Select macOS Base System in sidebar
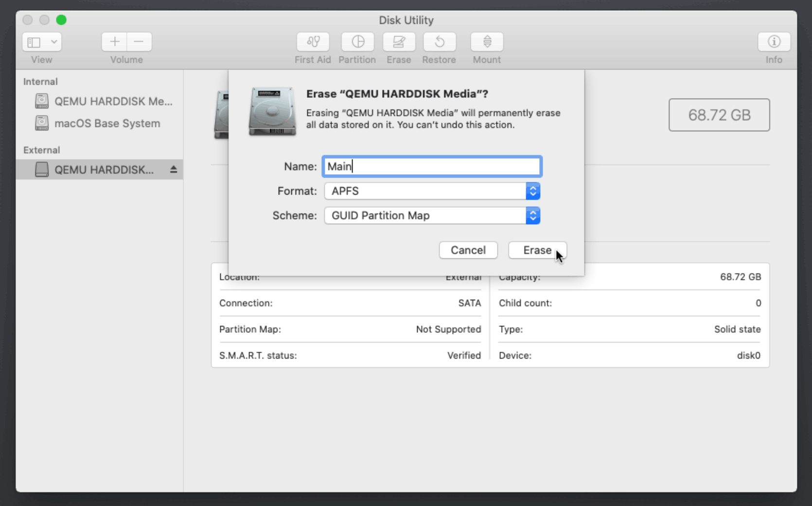812x506 pixels. [100, 123]
